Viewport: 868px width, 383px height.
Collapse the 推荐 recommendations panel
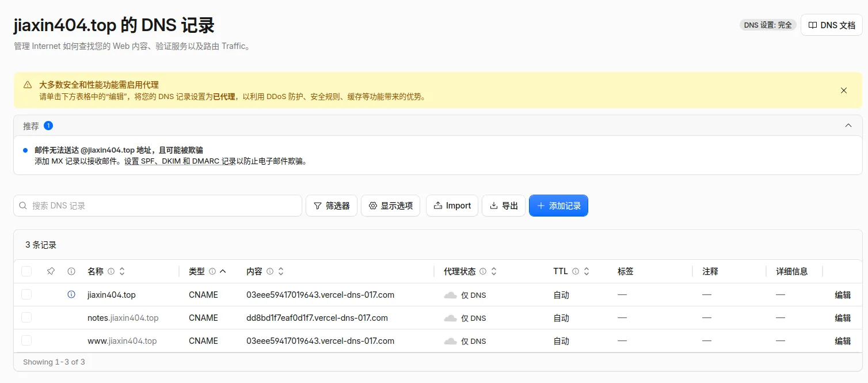848,126
